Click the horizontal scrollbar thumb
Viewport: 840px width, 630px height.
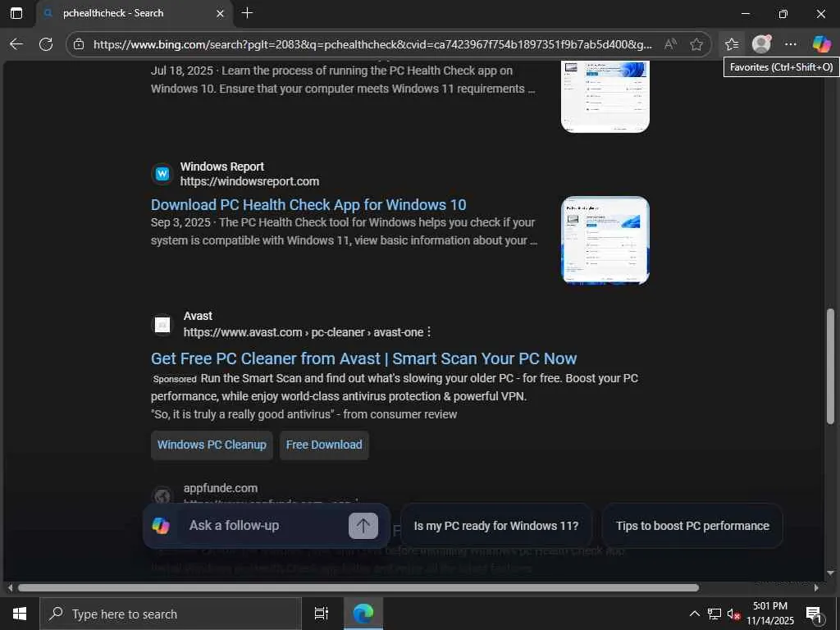tap(358, 587)
